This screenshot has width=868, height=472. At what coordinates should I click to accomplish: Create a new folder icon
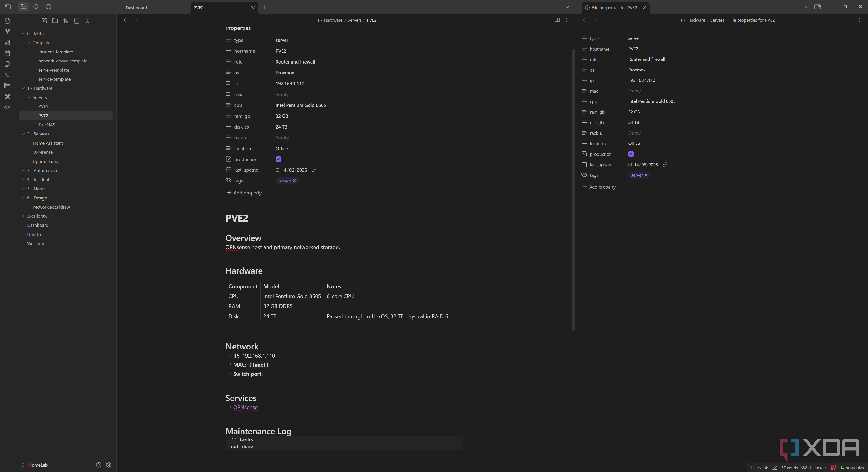pos(55,21)
